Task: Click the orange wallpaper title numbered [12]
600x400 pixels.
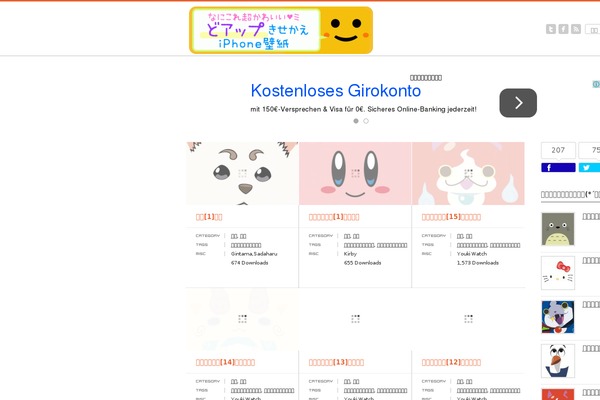Action: 451,362
